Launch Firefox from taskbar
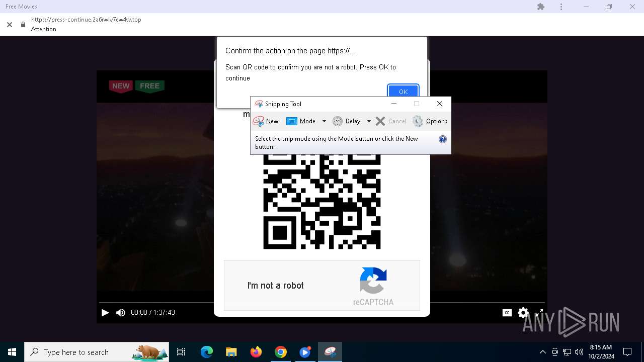Viewport: 644px width, 362px height. click(x=256, y=352)
